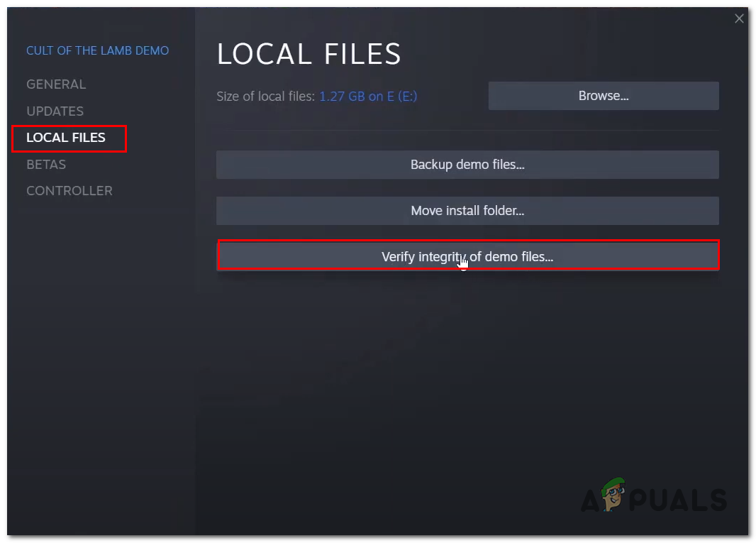Viewport: 756px width, 543px height.
Task: Click the large LOCAL FILES page heading
Action: [x=308, y=53]
